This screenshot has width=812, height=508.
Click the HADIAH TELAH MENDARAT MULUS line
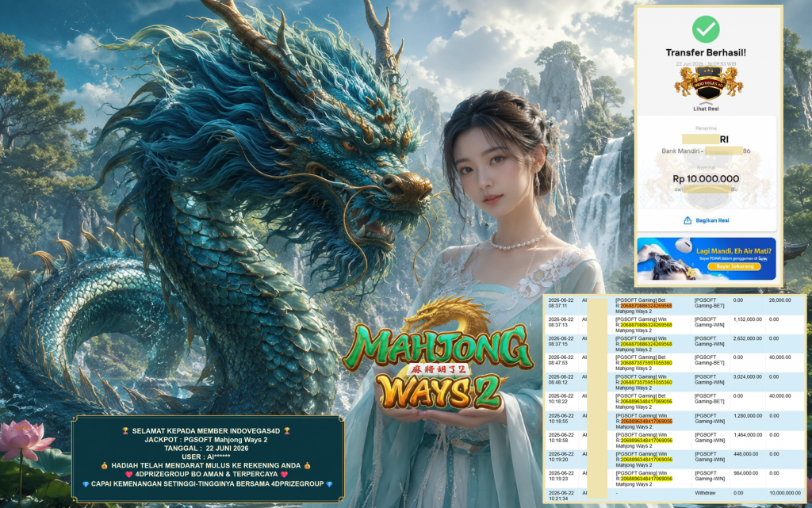[206, 465]
